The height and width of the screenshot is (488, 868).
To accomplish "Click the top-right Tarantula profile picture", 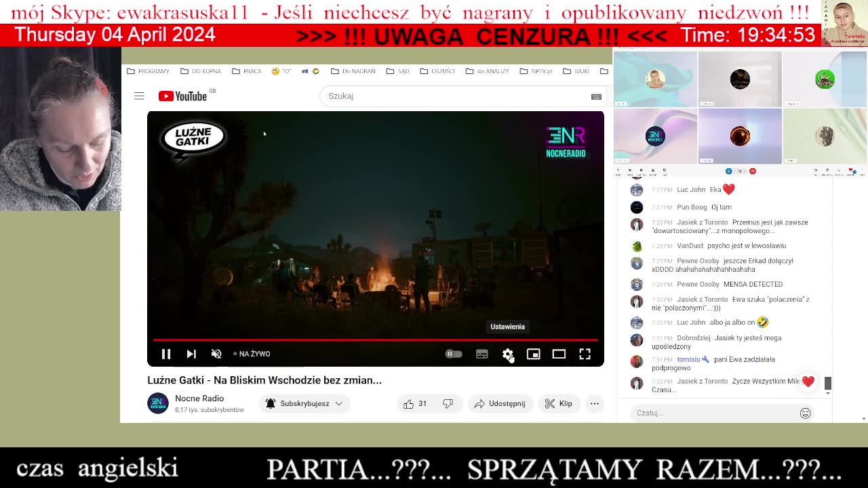I will (x=844, y=23).
